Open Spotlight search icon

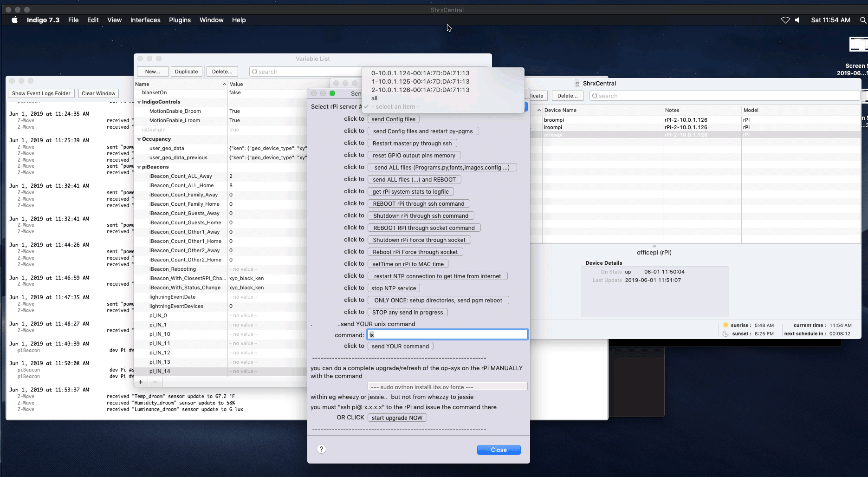(x=863, y=20)
